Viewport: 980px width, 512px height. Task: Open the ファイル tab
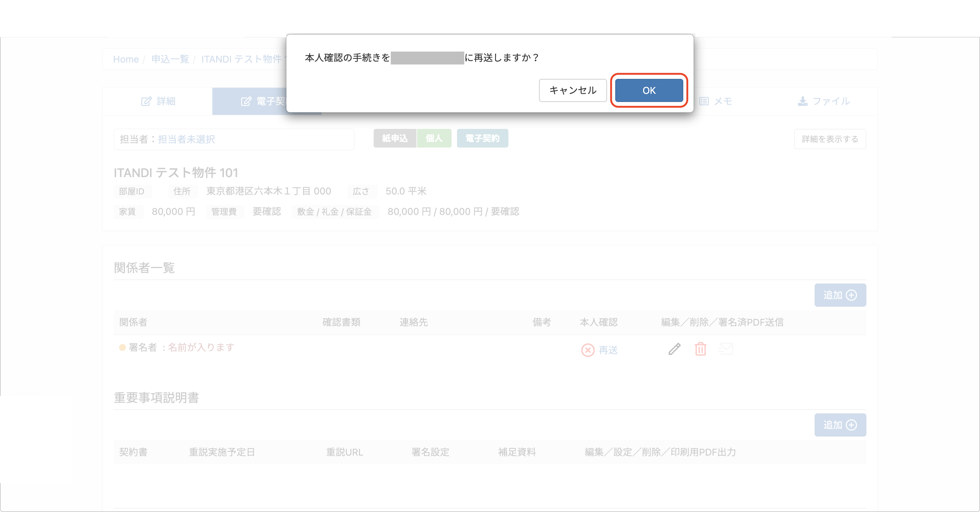(823, 102)
